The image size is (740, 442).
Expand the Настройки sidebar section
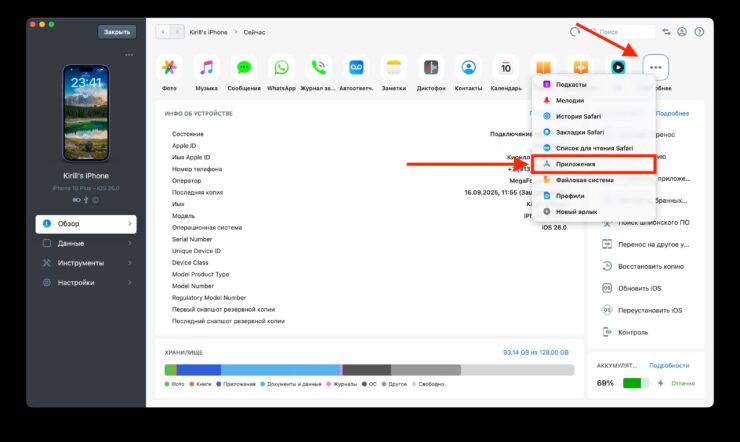tap(86, 283)
